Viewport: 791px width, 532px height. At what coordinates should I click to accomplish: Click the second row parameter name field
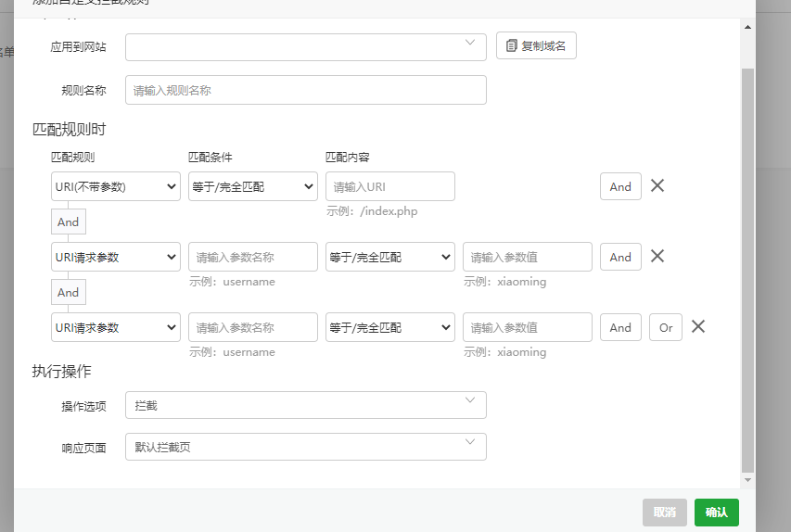pos(253,257)
